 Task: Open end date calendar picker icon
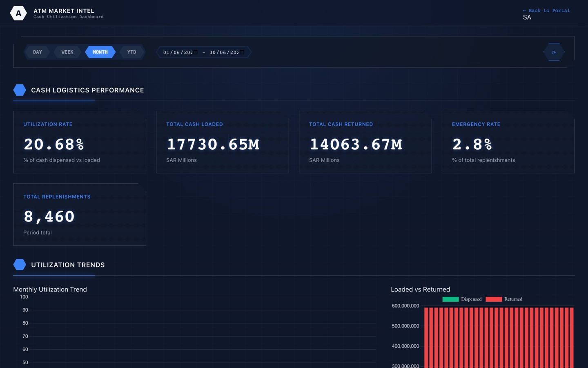[242, 52]
